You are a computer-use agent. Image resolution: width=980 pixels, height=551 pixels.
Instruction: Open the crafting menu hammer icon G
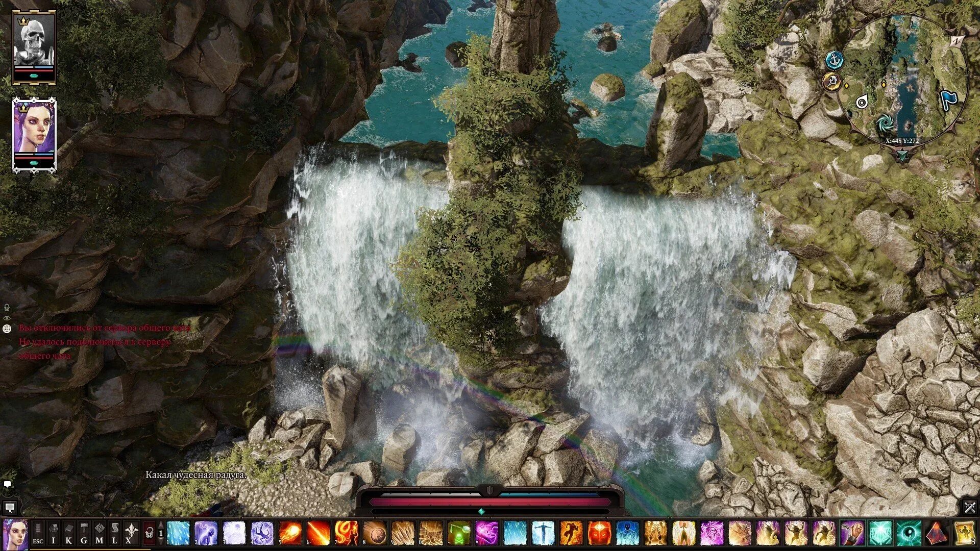84,533
